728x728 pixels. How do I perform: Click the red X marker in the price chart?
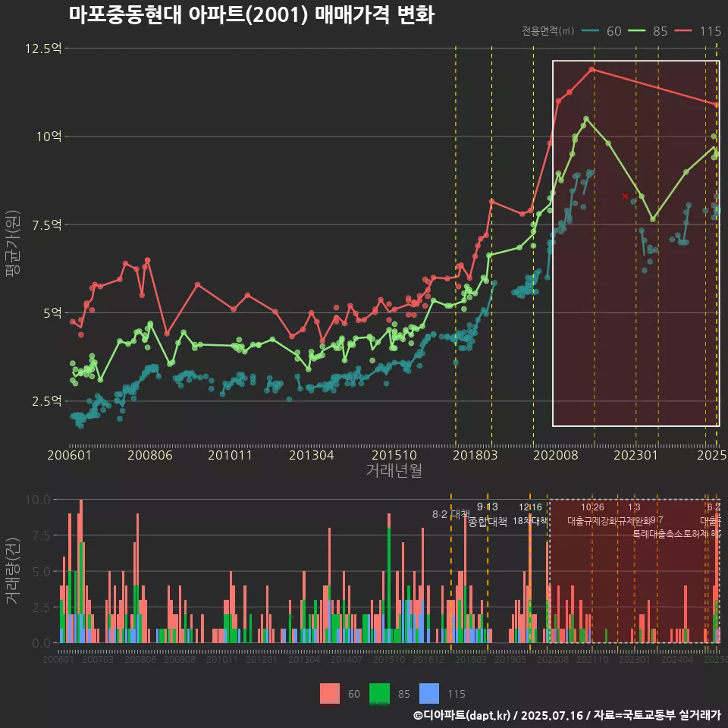pyautogui.click(x=625, y=196)
